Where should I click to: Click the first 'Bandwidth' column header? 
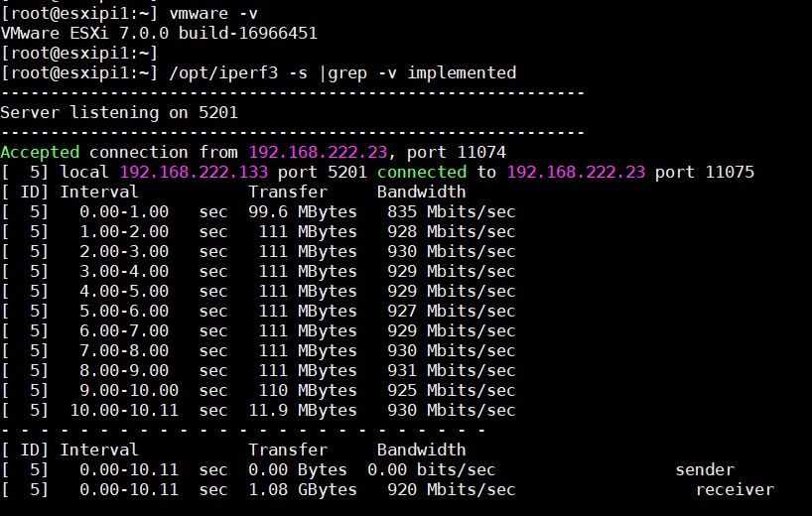tap(422, 193)
